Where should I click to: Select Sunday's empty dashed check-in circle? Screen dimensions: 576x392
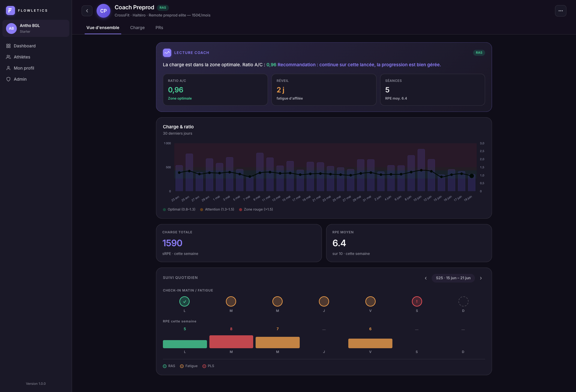pos(463,301)
